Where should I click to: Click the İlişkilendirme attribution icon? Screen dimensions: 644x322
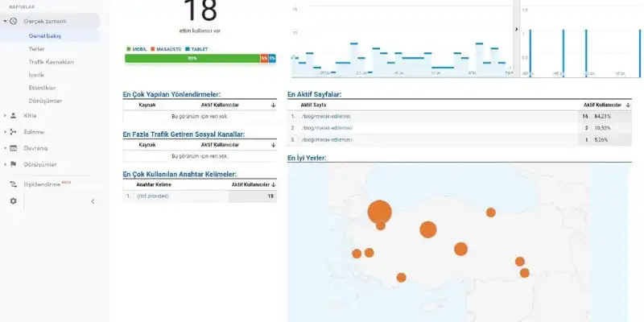14,184
